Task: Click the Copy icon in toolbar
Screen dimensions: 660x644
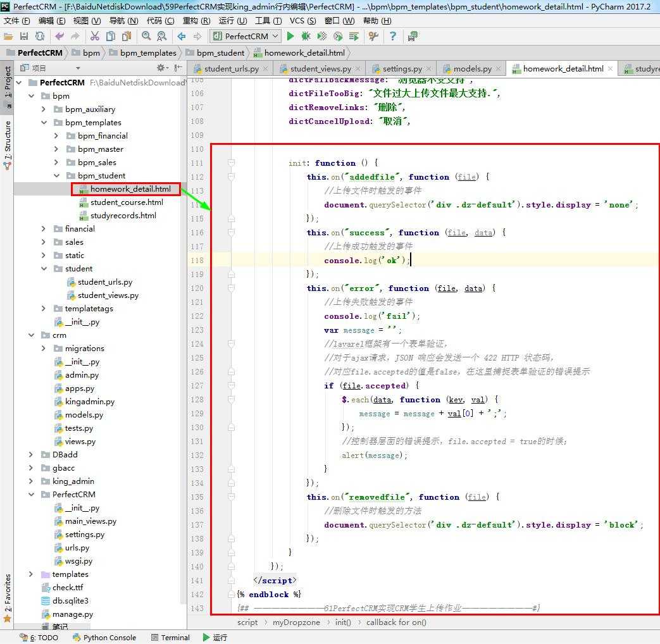Action: (110, 37)
